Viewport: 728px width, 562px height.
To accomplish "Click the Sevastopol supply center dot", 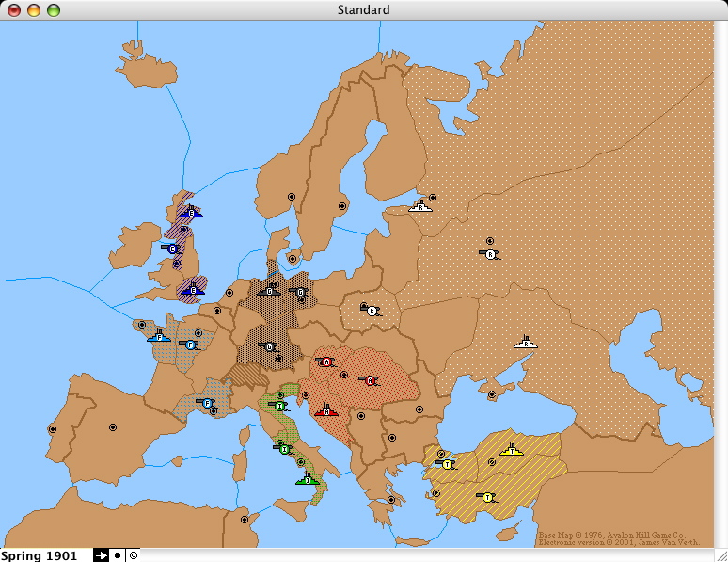I will pyautogui.click(x=492, y=394).
